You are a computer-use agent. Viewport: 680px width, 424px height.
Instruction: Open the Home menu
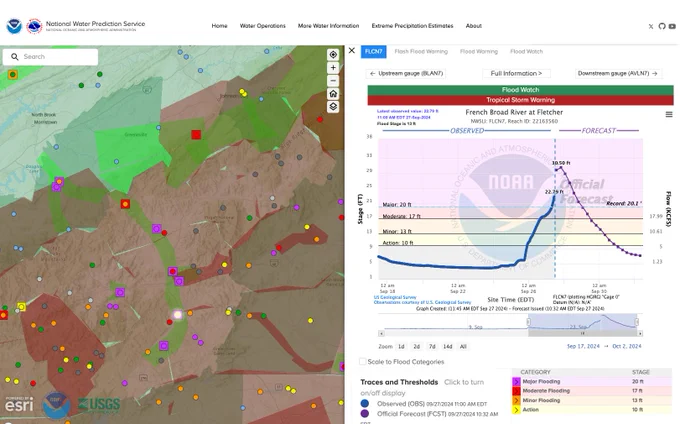tap(219, 26)
